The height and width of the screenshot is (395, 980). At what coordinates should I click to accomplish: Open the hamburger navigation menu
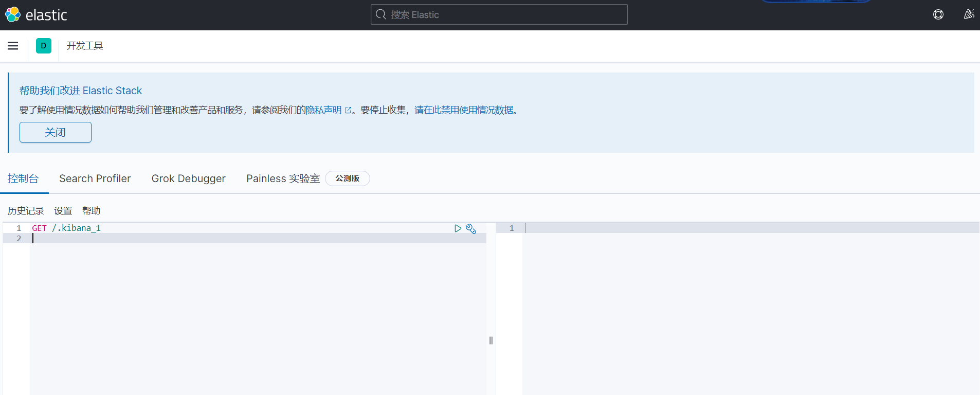13,46
